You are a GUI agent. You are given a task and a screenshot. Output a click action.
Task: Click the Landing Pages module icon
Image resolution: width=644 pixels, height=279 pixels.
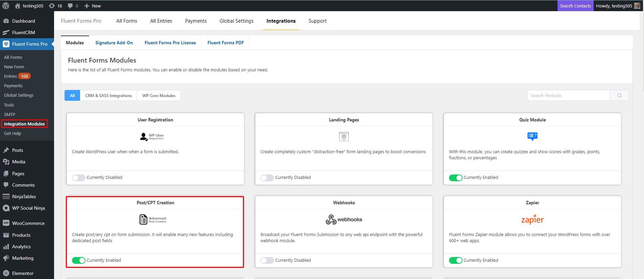[x=344, y=137]
